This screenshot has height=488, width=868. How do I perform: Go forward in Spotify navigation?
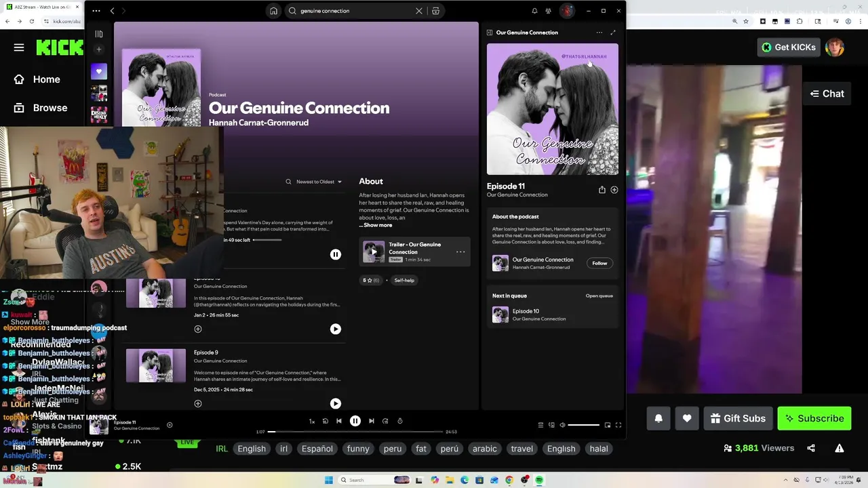coord(123,11)
